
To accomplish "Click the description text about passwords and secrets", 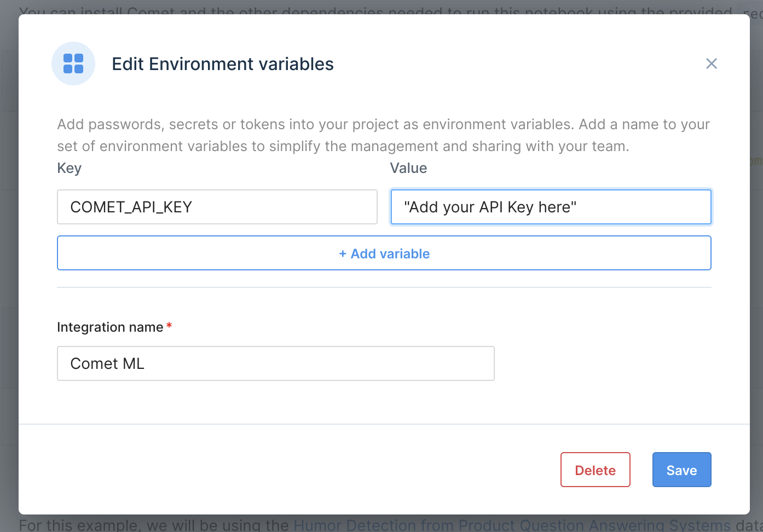I will point(383,124).
